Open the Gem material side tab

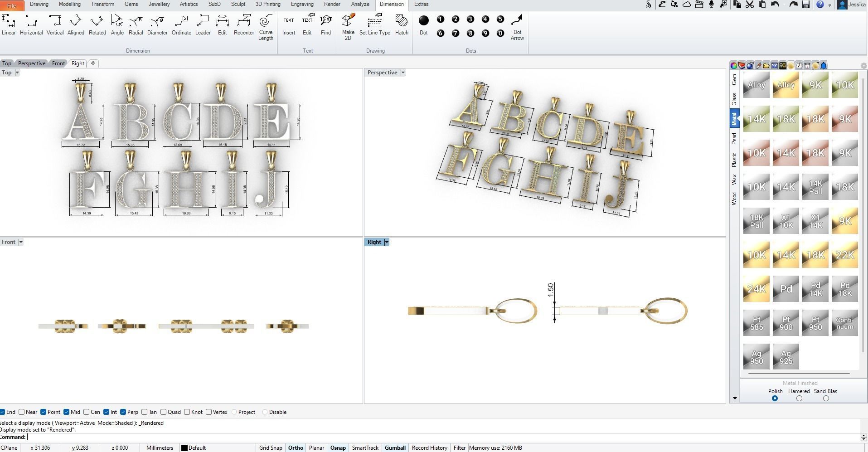[734, 80]
